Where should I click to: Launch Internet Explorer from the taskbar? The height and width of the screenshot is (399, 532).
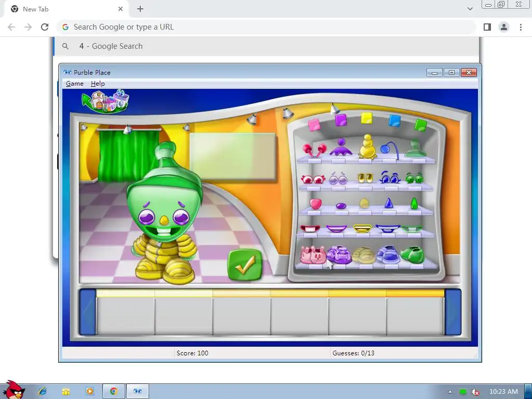click(x=43, y=391)
